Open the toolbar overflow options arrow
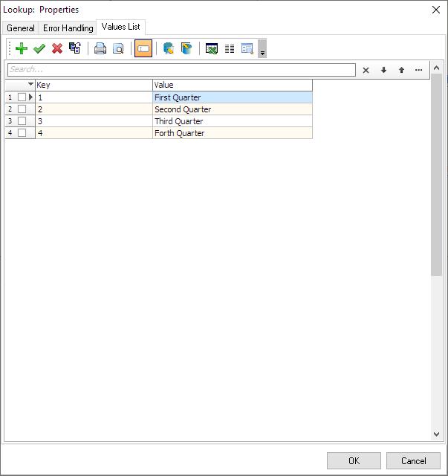The height and width of the screenshot is (476, 448). coord(262,48)
